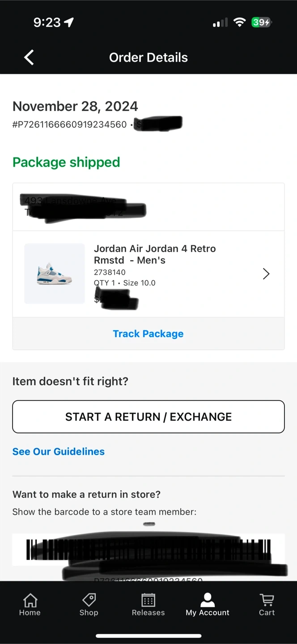Open the Cart
Viewport: 297px width, 644px height.
coord(267,604)
